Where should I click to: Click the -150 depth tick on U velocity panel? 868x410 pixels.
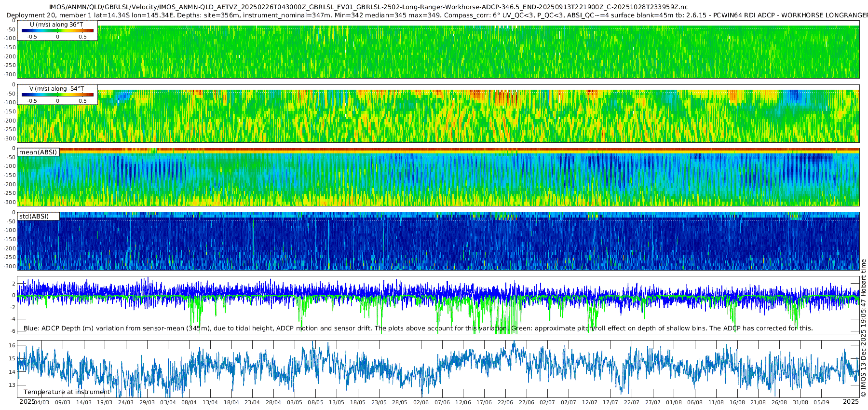10,47
